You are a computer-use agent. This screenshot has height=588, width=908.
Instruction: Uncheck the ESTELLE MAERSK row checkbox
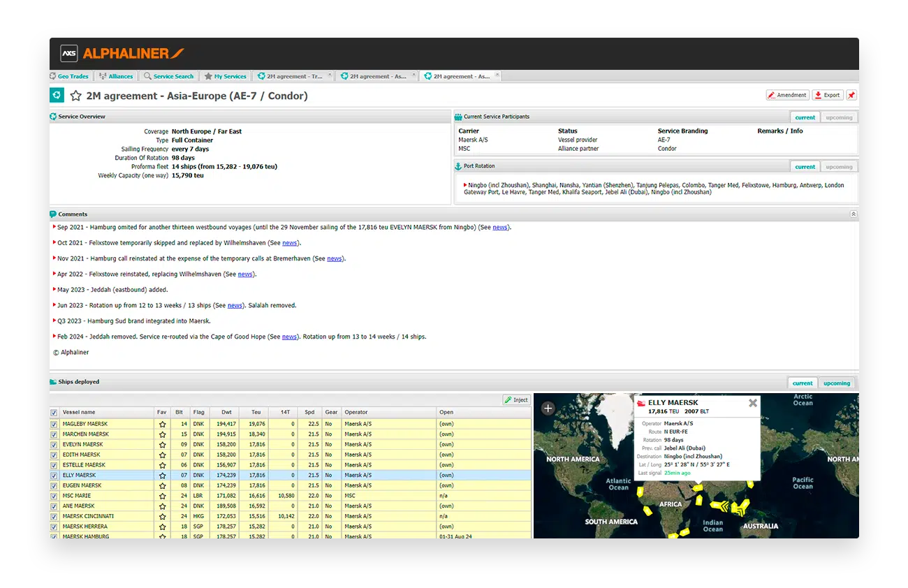pyautogui.click(x=54, y=465)
